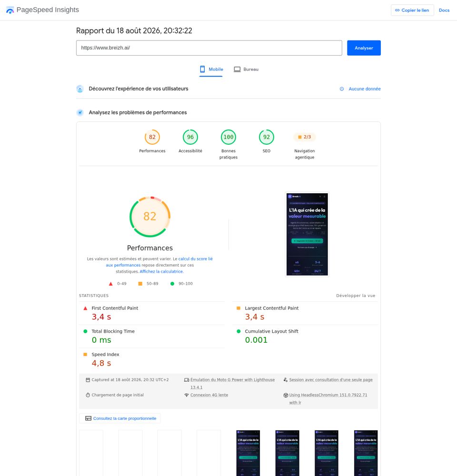The height and width of the screenshot is (476, 457).
Task: Click the first blank filmstrip frame
Action: (91, 453)
